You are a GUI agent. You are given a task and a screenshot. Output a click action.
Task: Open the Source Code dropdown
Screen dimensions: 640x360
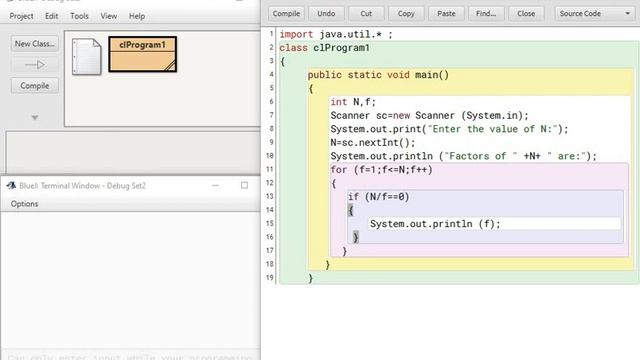[x=594, y=13]
